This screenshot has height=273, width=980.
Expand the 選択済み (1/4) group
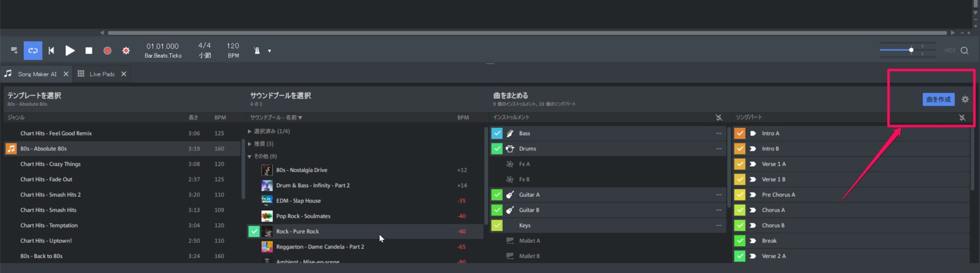(250, 131)
